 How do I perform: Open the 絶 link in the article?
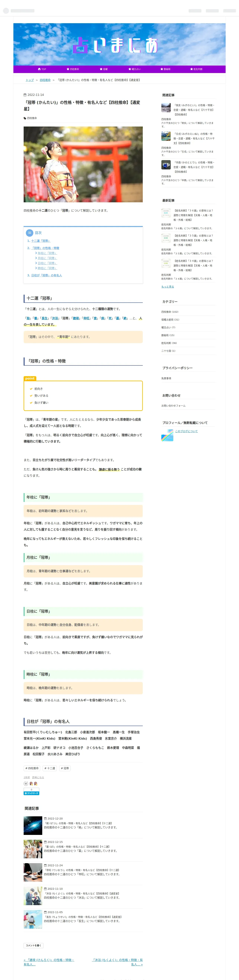tap(125, 318)
